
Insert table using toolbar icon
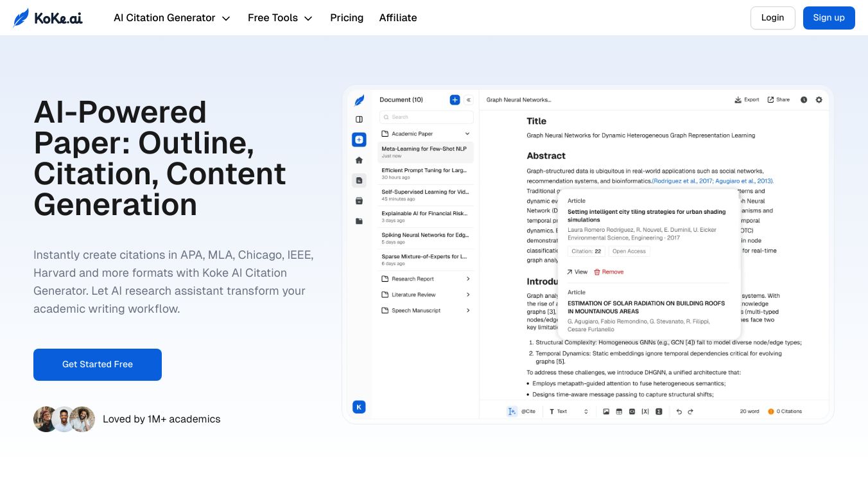coord(619,412)
